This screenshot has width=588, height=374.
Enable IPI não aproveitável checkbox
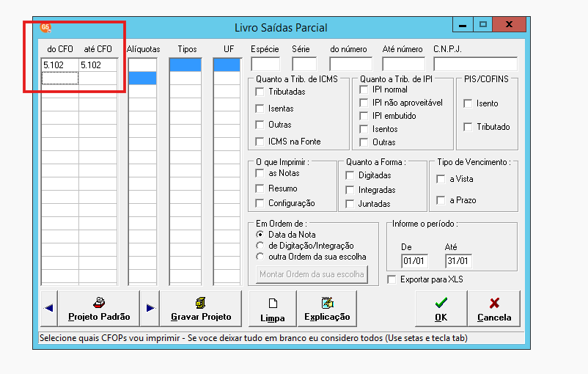(x=364, y=103)
